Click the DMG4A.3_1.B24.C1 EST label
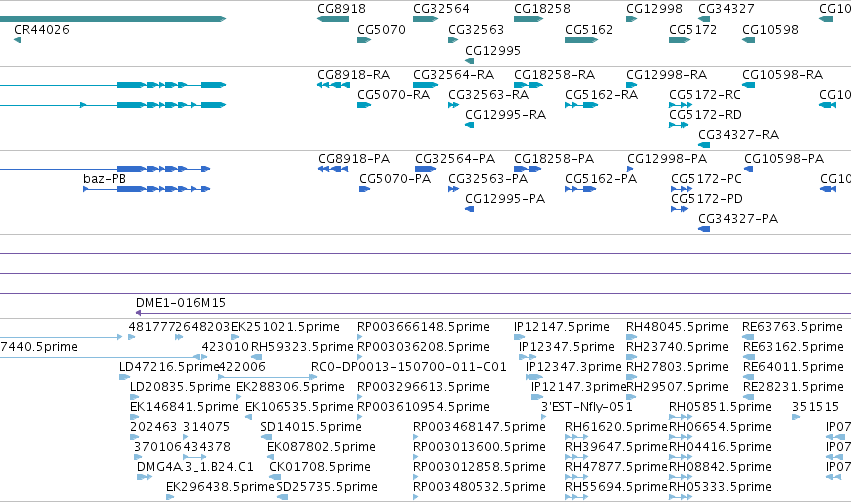The image size is (851, 502). tap(195, 467)
